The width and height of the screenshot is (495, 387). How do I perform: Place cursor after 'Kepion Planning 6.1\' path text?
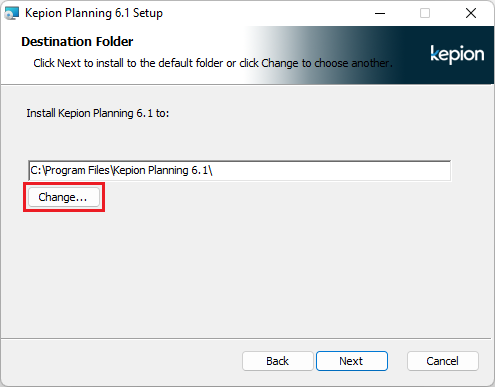pos(213,170)
